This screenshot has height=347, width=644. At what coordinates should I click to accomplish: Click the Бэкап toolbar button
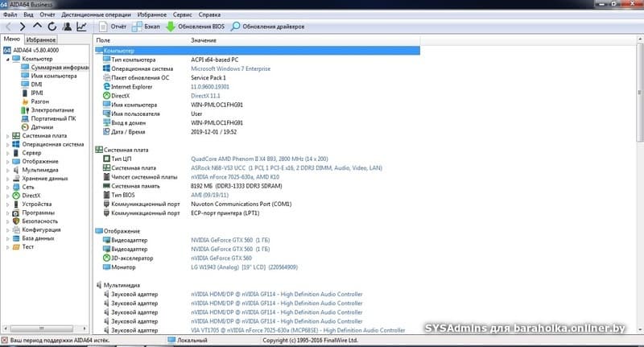146,27
